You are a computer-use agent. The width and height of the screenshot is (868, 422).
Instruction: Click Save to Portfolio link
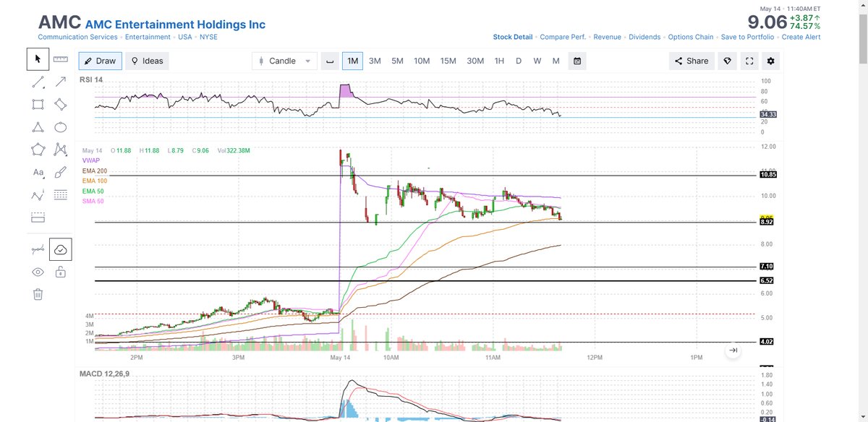747,37
